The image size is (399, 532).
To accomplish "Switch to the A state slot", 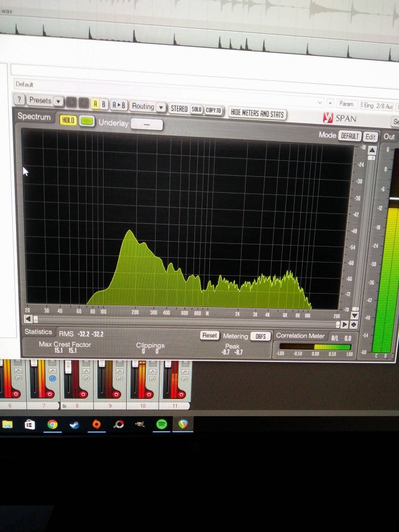I will coord(95,104).
